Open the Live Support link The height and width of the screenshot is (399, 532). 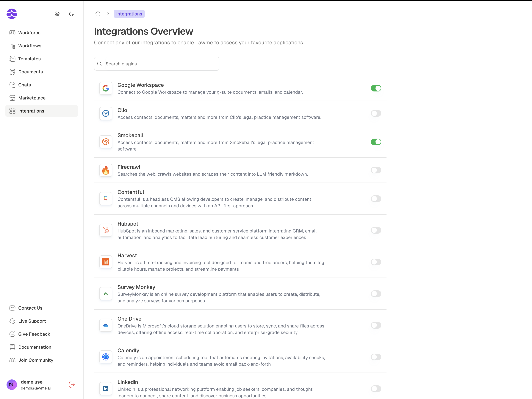pyautogui.click(x=32, y=321)
